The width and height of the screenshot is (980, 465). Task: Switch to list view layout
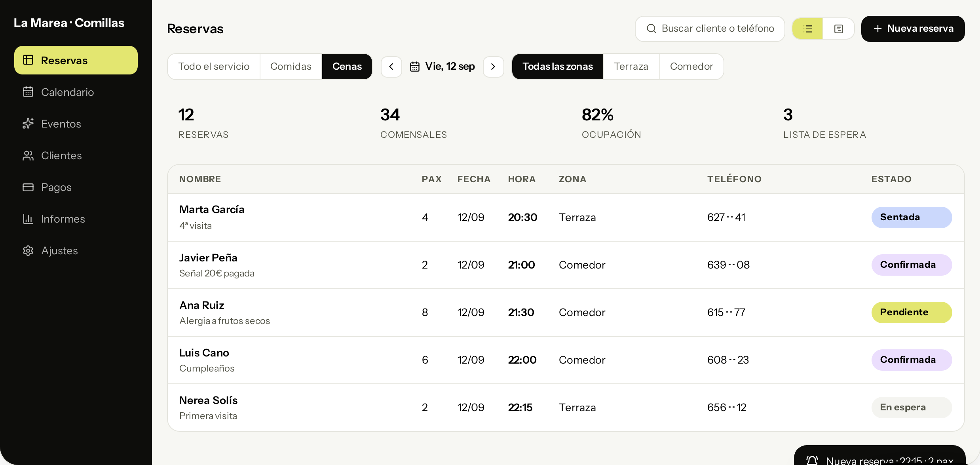click(807, 29)
